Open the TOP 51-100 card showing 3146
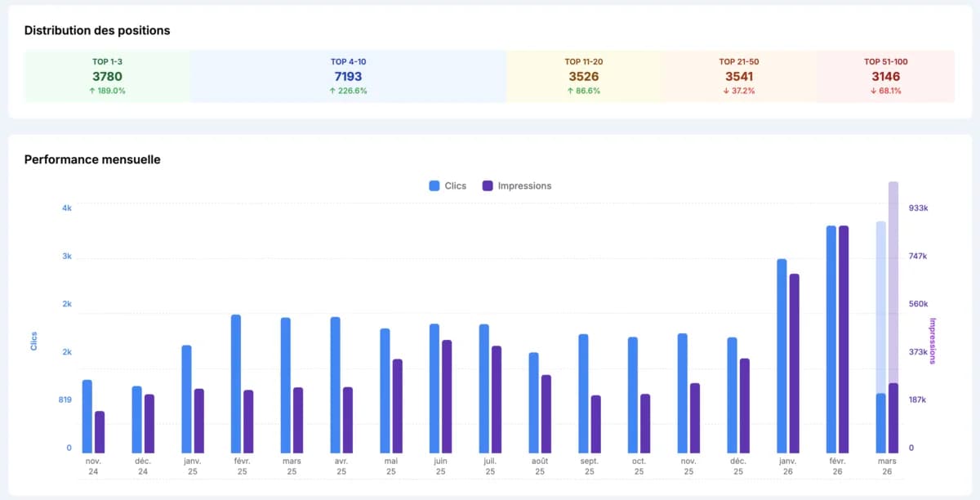This screenshot has height=500, width=980. (x=889, y=76)
